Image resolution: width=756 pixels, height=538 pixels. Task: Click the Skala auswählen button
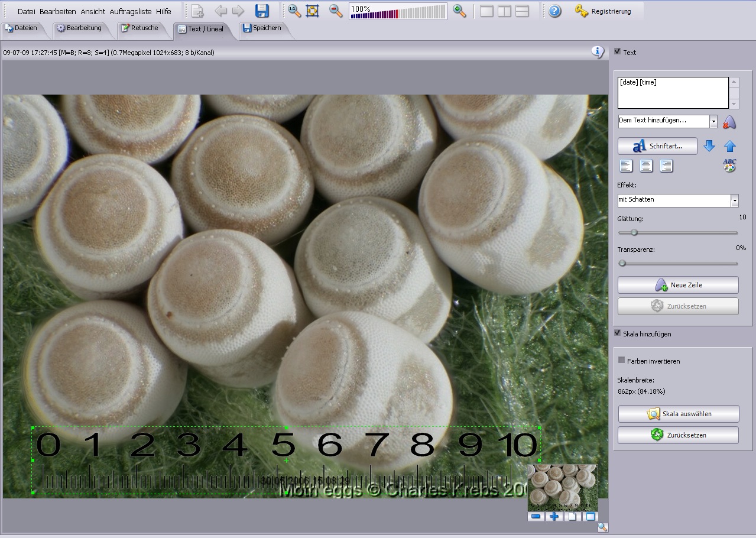click(x=679, y=414)
